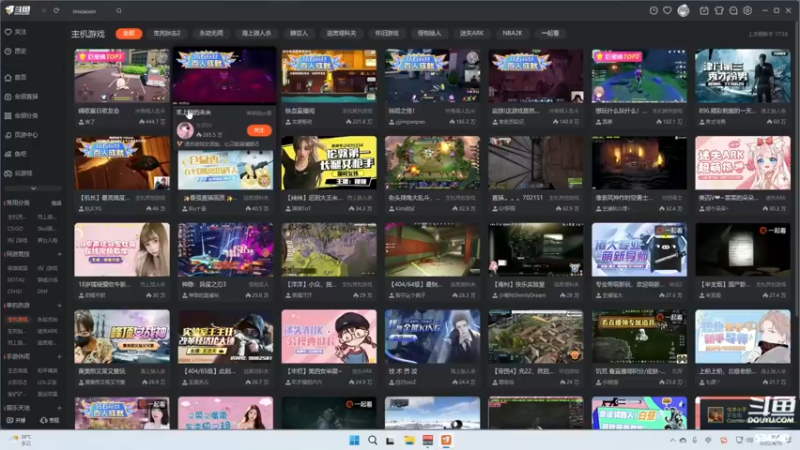Select the 全部 filter tab
This screenshot has height=450, width=800.
(x=129, y=33)
